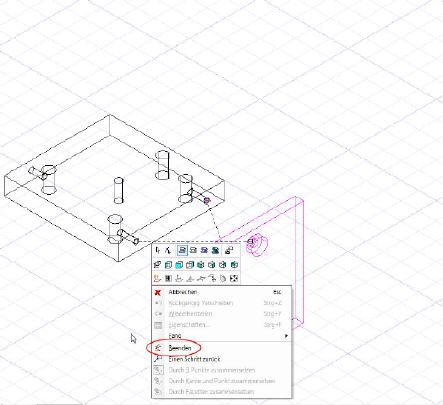
Task: Click the zoom extents four-arrows icon
Action: [x=234, y=278]
